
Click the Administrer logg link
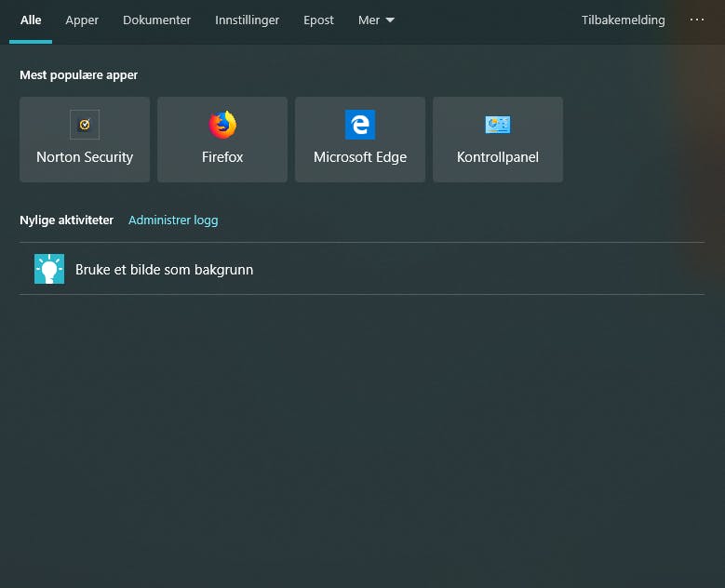tap(173, 220)
